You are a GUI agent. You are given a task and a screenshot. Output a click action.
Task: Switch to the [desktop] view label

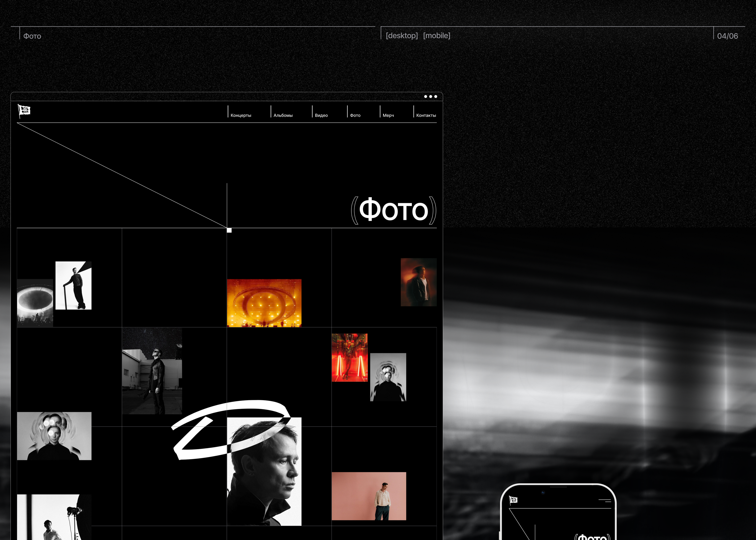coord(402,36)
